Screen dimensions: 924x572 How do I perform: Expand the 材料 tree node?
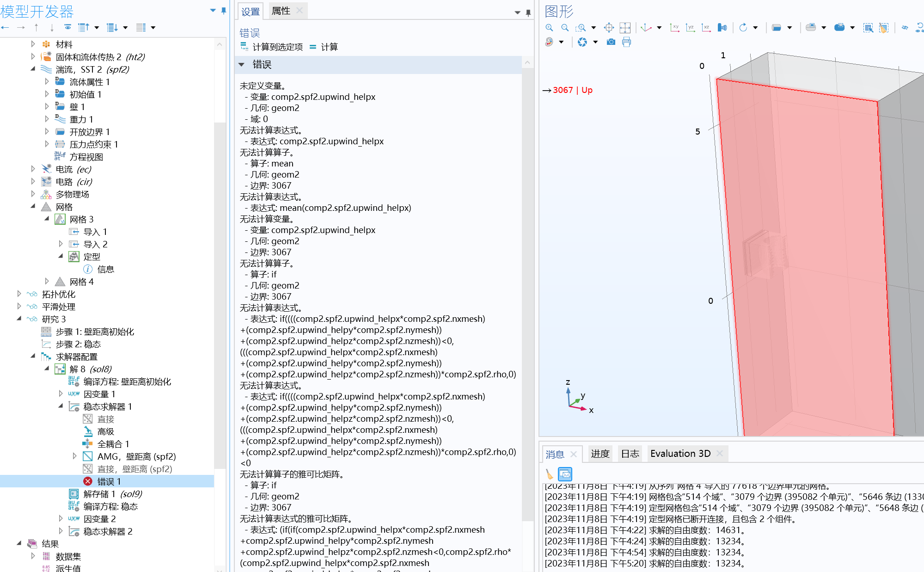[33, 44]
